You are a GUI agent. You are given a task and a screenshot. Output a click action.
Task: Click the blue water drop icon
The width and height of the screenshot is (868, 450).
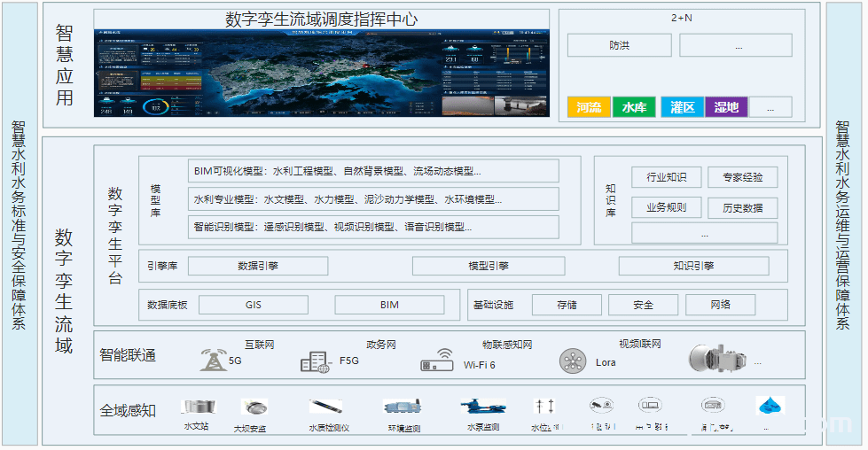(770, 405)
